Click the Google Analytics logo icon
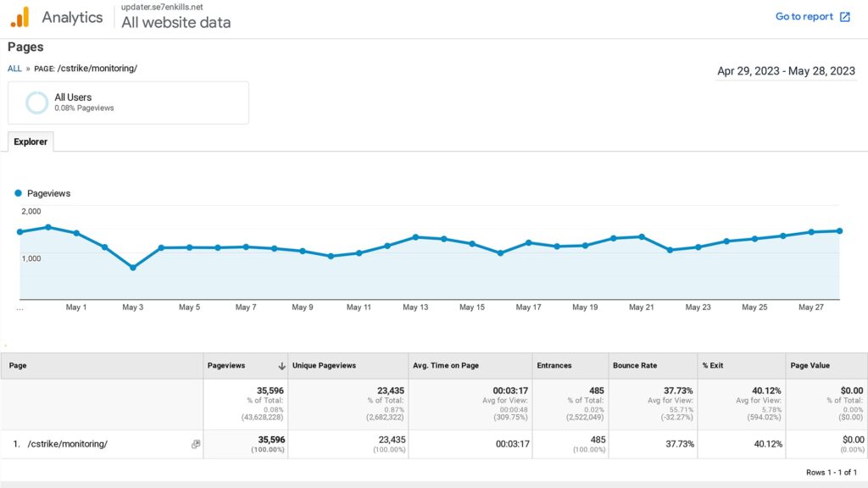Screen dimensions: 868x488 coord(19,17)
